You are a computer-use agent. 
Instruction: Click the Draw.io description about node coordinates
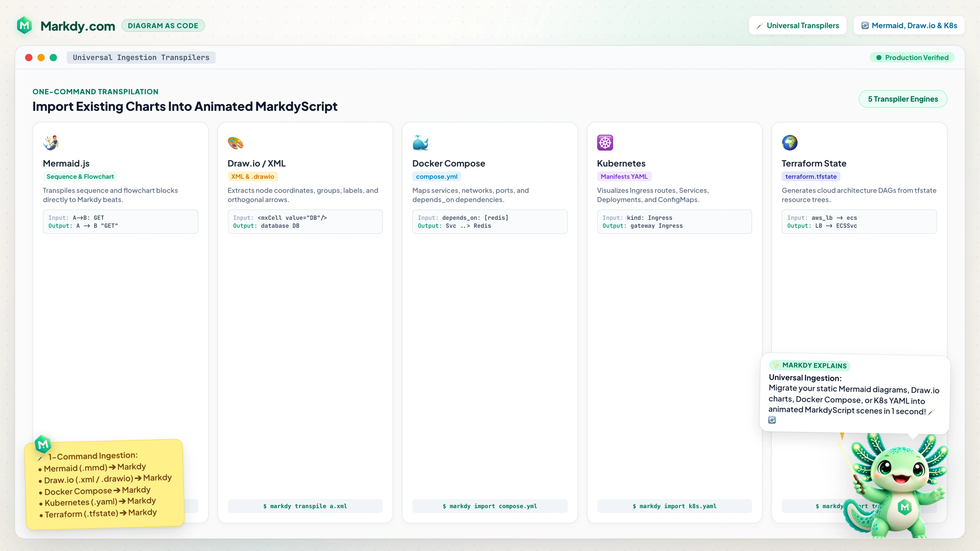303,195
